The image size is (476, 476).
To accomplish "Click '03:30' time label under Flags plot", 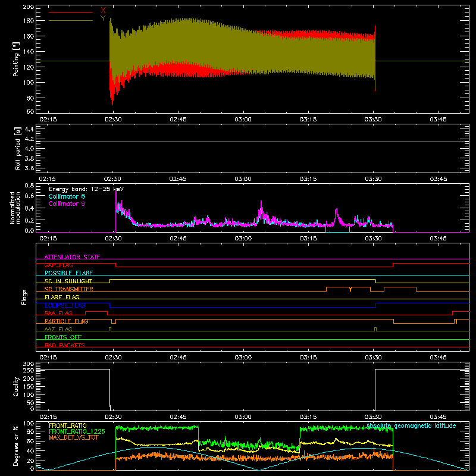I will [x=373, y=358].
